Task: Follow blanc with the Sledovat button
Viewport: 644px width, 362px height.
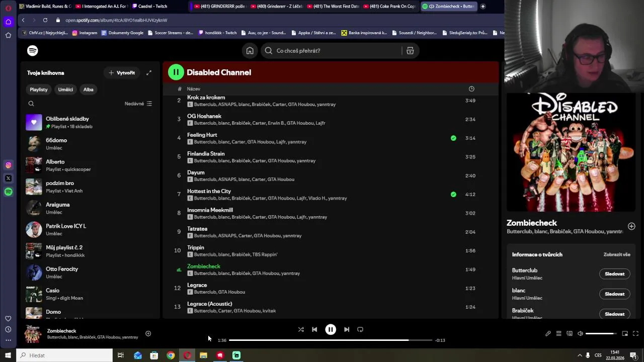Action: [614, 294]
